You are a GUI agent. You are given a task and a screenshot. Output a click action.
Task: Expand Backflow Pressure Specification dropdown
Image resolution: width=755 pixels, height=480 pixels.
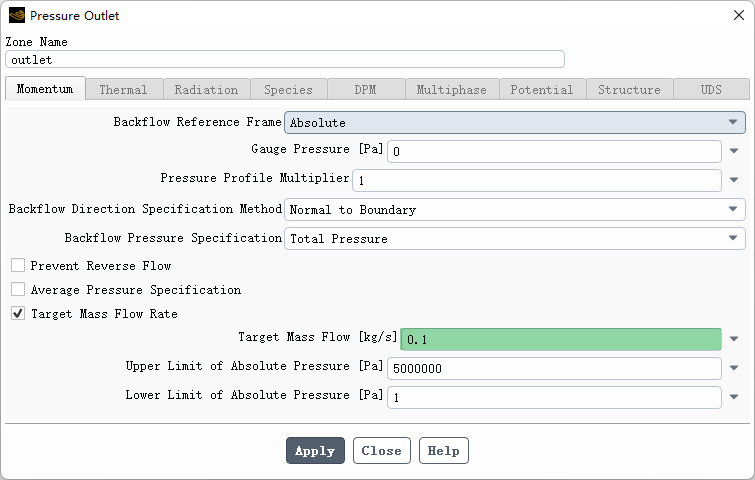(515, 239)
